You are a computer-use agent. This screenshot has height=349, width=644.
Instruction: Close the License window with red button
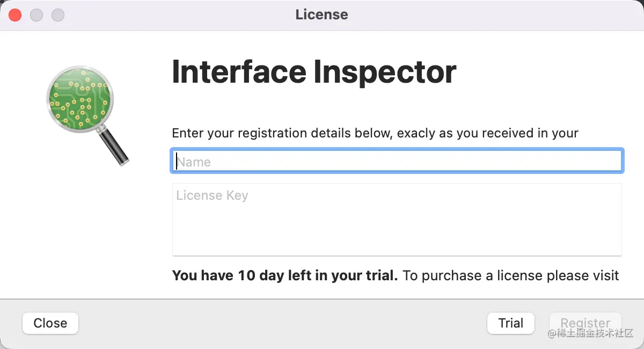[15, 15]
